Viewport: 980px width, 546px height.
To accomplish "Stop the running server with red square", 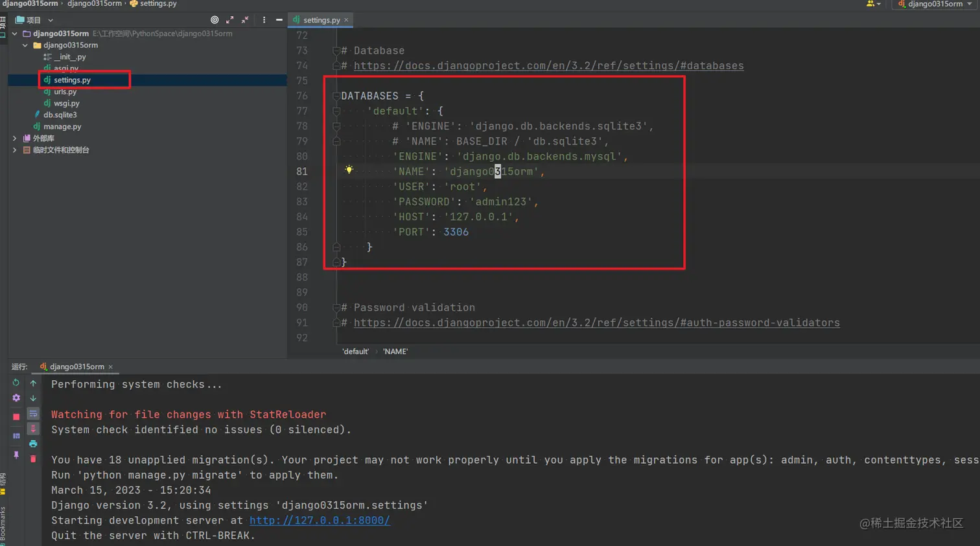I will [16, 417].
